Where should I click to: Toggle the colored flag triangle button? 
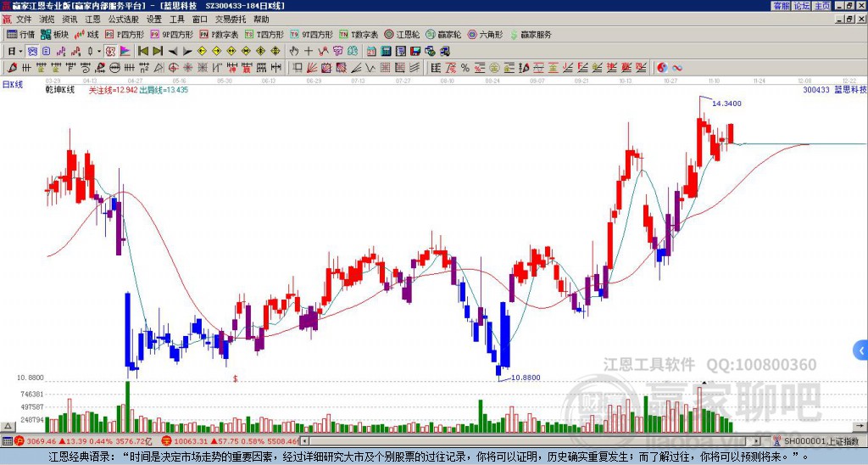tap(125, 52)
